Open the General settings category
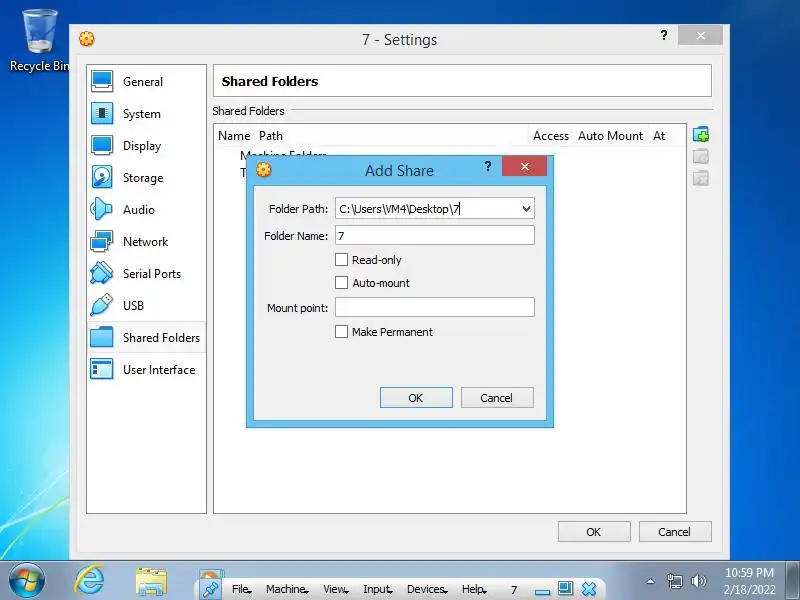800x600 pixels. pos(146,82)
